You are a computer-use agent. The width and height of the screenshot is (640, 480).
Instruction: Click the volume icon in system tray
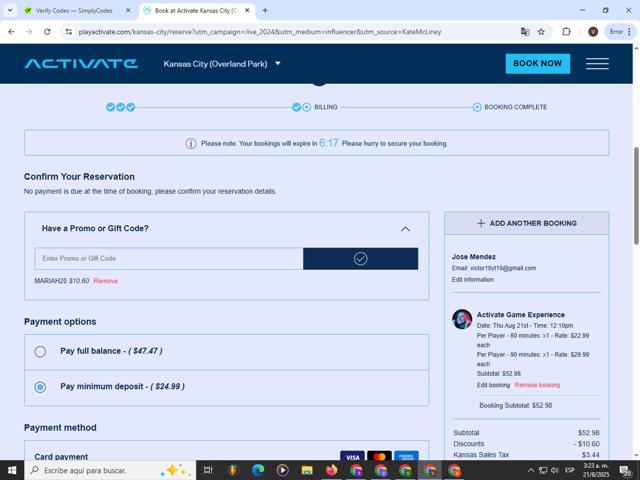[x=555, y=470]
